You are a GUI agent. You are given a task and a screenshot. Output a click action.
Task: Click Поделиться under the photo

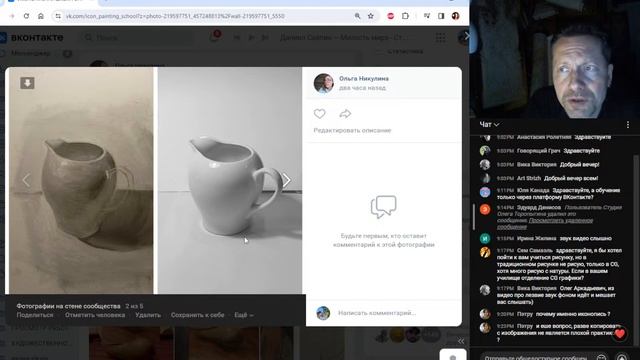pyautogui.click(x=35, y=315)
